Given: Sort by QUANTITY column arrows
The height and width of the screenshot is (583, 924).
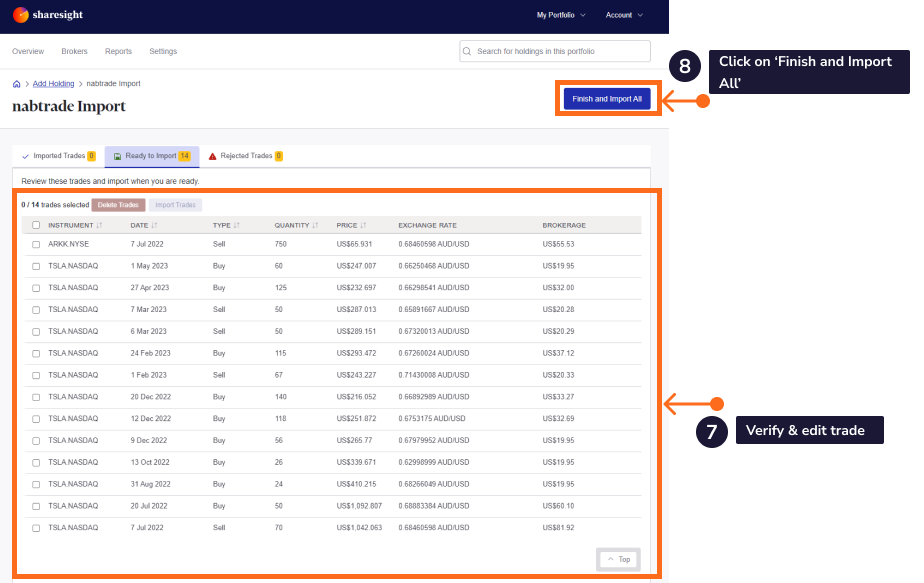Looking at the screenshot, I should pos(315,225).
